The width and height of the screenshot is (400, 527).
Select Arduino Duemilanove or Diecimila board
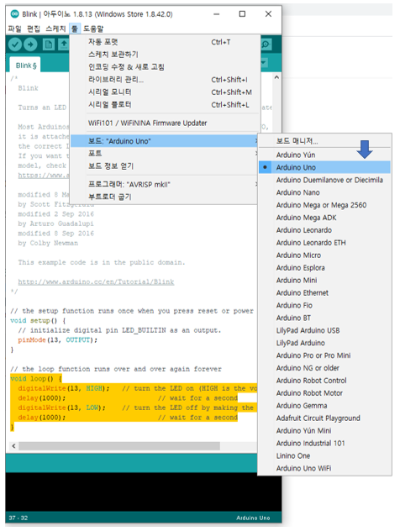click(324, 180)
